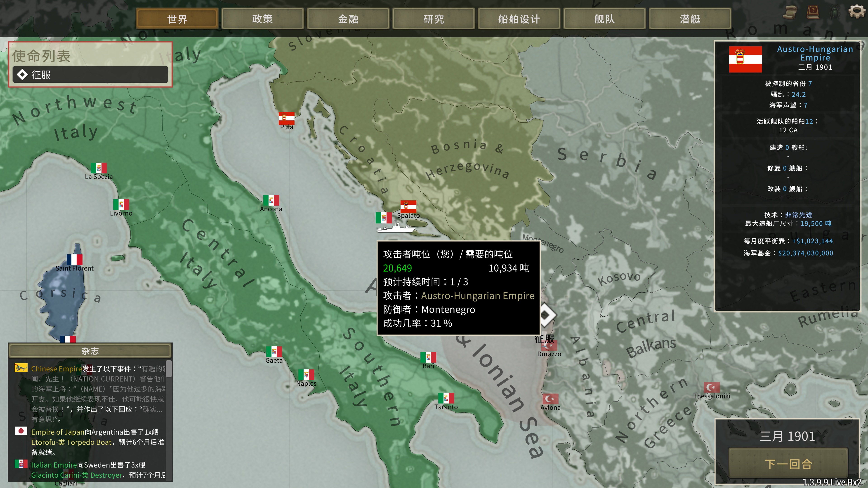
Task: Click Giacinto Carini-类 Destroyer link
Action: 76,475
